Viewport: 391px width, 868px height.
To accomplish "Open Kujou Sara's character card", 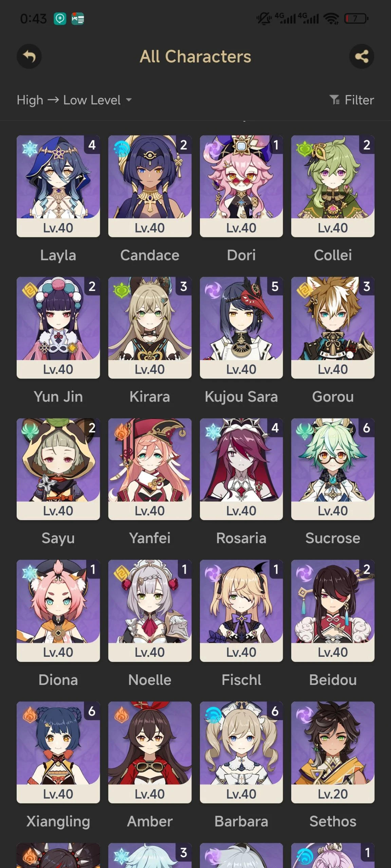I will pos(241,328).
